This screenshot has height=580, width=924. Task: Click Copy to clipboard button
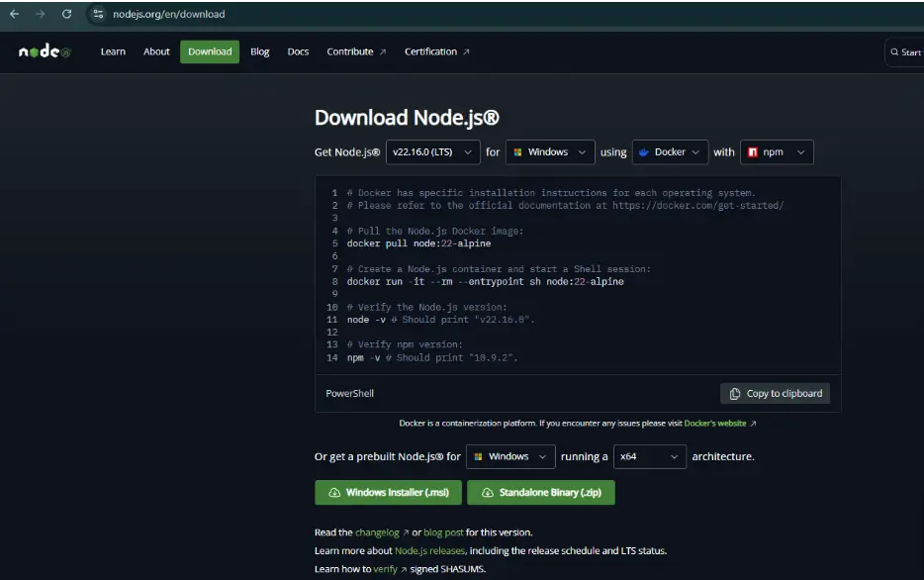(x=775, y=394)
